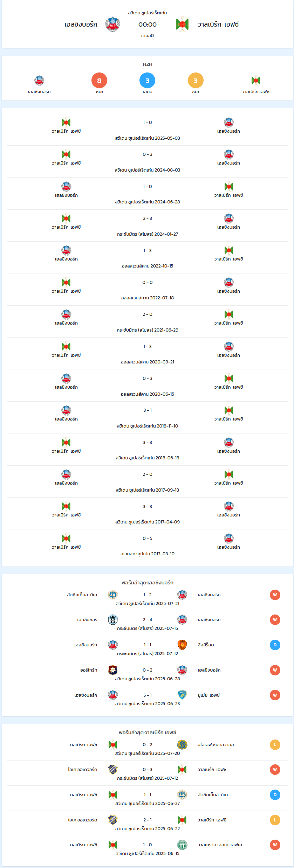Click the ฮิลเลร็อด orange club crest
The width and height of the screenshot is (294, 868).
coord(182,645)
